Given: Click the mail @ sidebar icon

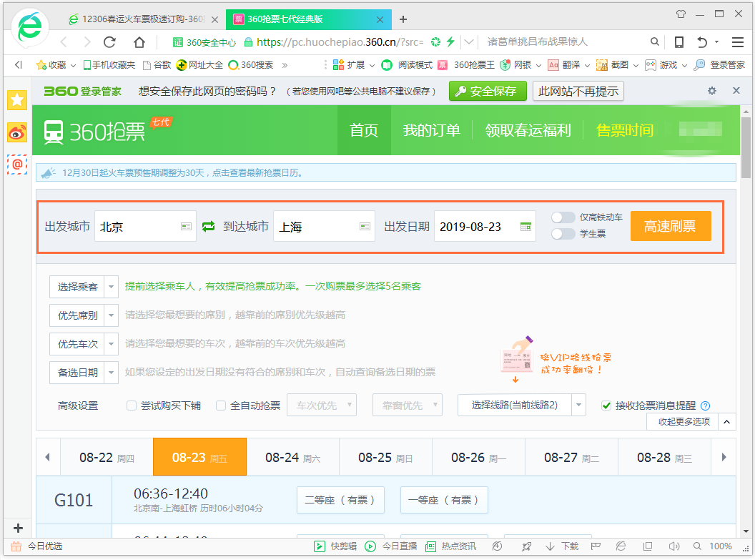Looking at the screenshot, I should [x=16, y=164].
